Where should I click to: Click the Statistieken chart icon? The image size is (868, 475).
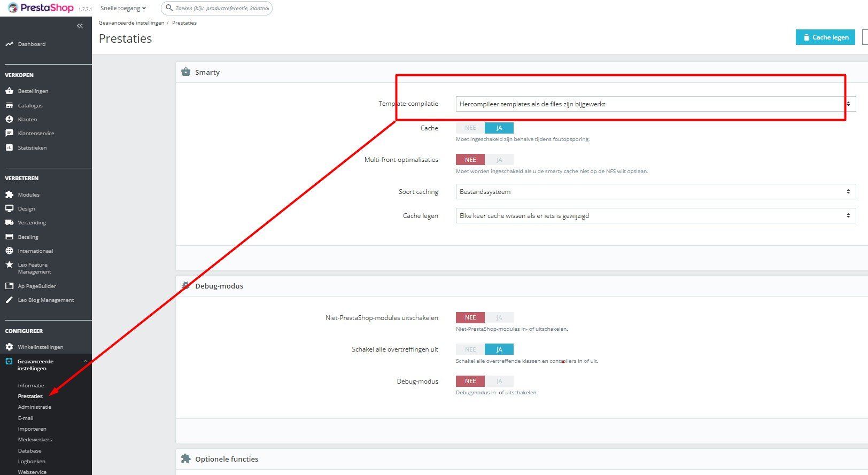9,147
